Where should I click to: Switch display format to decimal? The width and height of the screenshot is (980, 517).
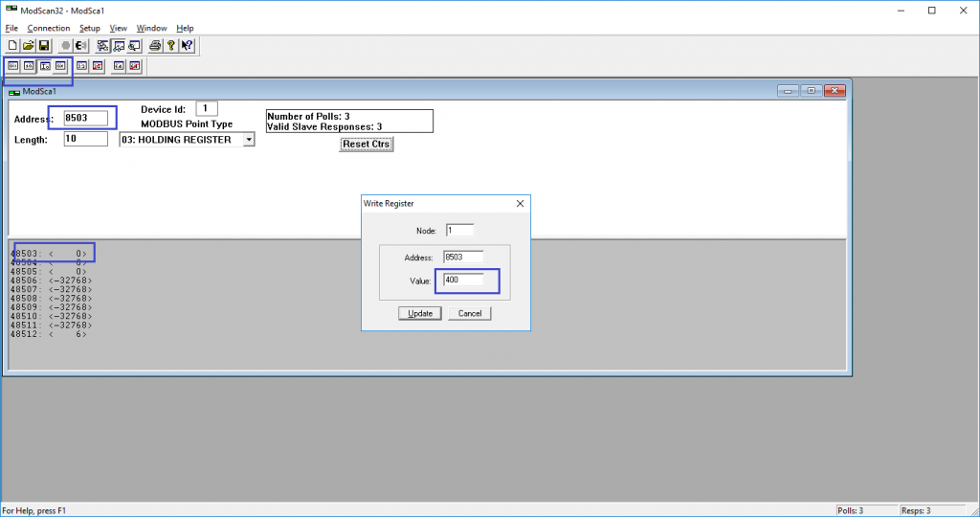(29, 66)
